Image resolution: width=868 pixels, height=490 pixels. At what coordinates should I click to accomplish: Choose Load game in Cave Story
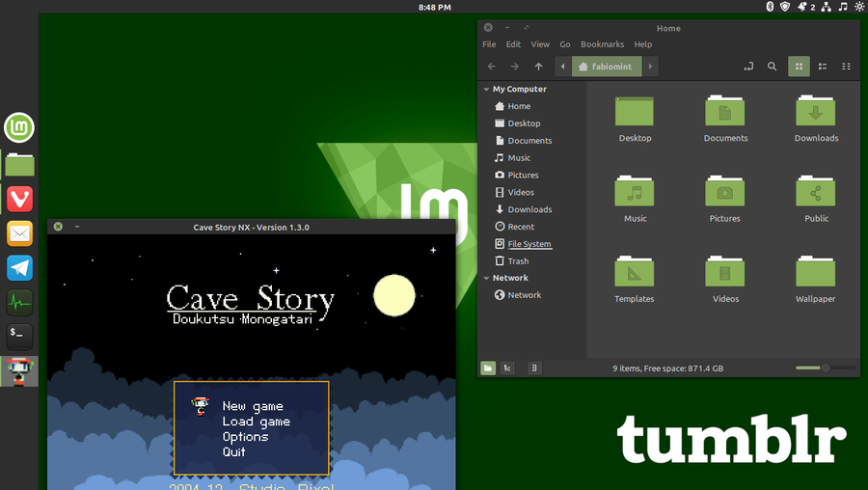pyautogui.click(x=257, y=422)
